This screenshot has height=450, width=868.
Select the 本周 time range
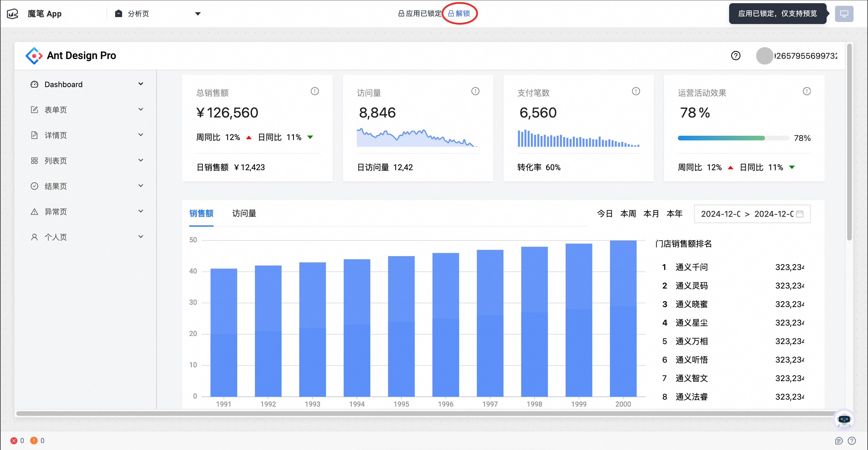[x=628, y=214]
